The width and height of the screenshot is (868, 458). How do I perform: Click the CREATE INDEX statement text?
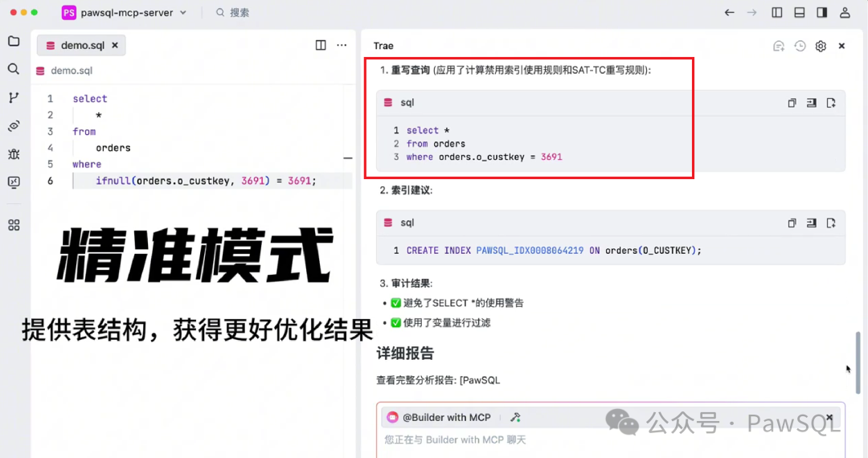point(554,251)
